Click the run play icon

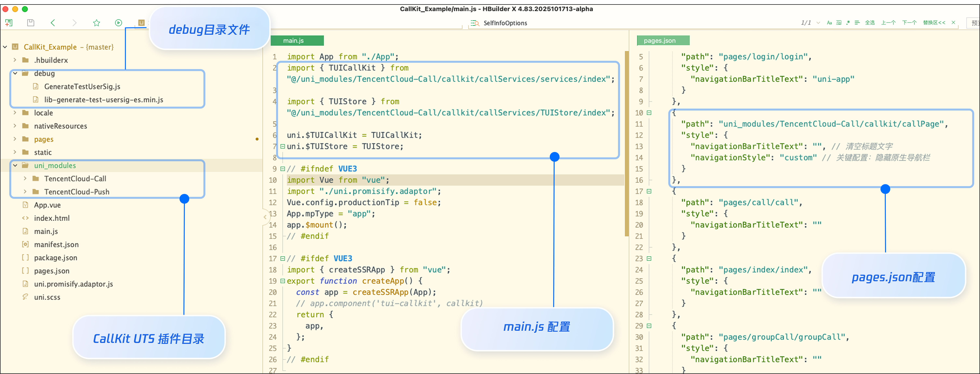pyautogui.click(x=118, y=23)
